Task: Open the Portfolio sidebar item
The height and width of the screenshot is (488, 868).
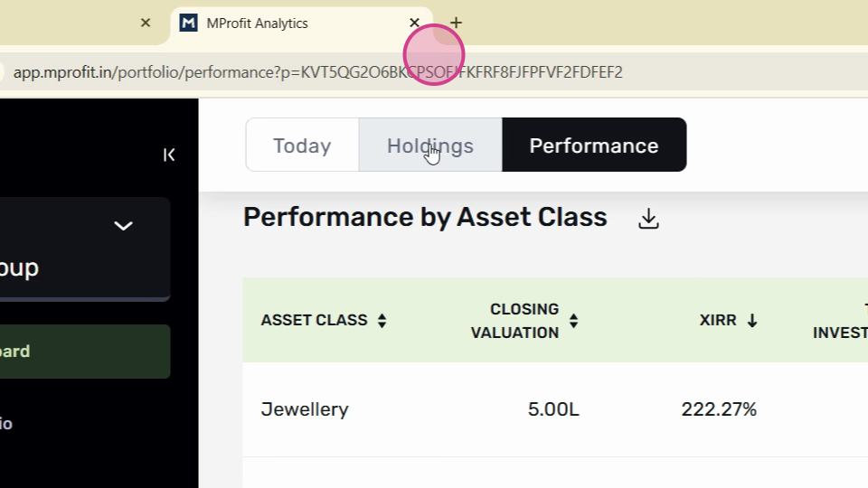Action: (6, 424)
